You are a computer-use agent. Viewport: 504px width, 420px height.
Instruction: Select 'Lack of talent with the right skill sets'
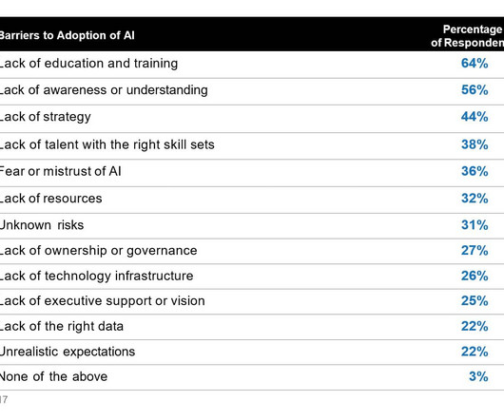coord(107,144)
